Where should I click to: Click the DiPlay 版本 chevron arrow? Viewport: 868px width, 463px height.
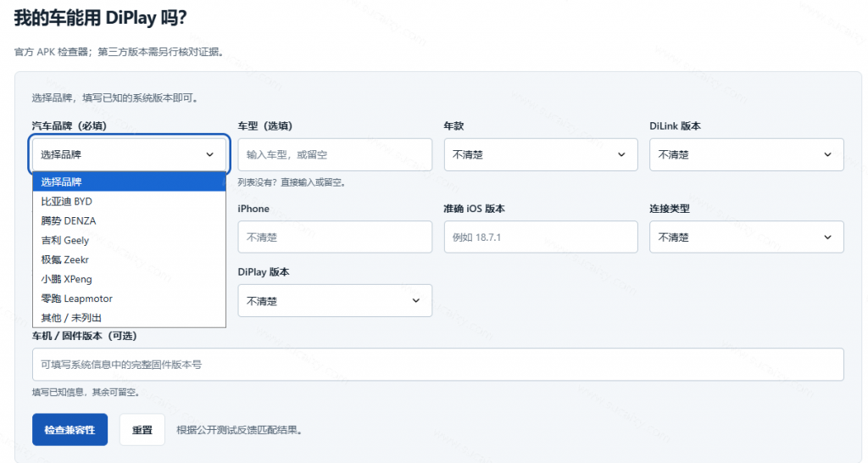coord(415,301)
